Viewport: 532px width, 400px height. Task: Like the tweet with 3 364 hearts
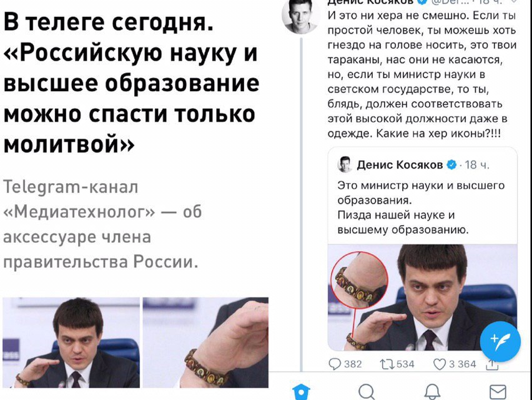(x=440, y=364)
